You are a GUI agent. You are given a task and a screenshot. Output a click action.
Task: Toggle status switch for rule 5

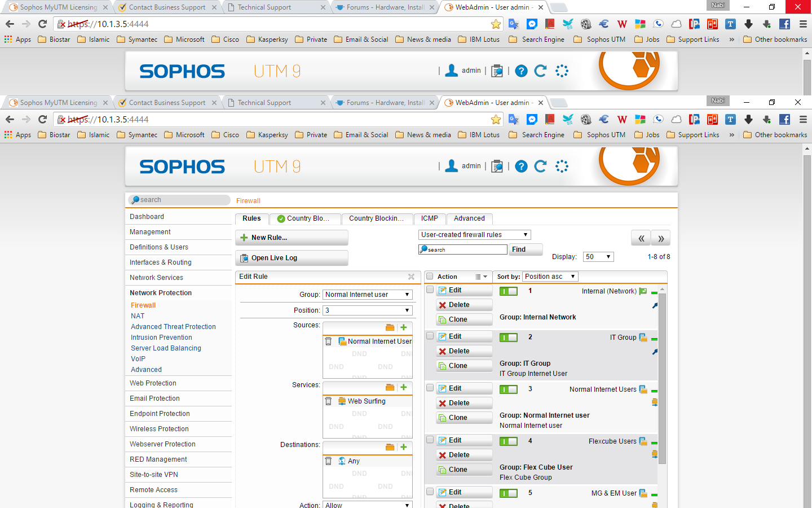[509, 493]
